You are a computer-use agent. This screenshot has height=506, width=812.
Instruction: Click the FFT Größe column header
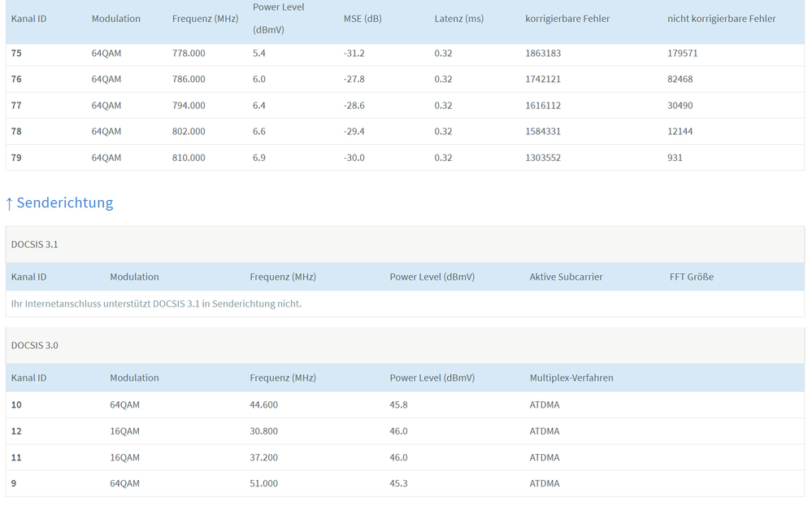(x=691, y=277)
